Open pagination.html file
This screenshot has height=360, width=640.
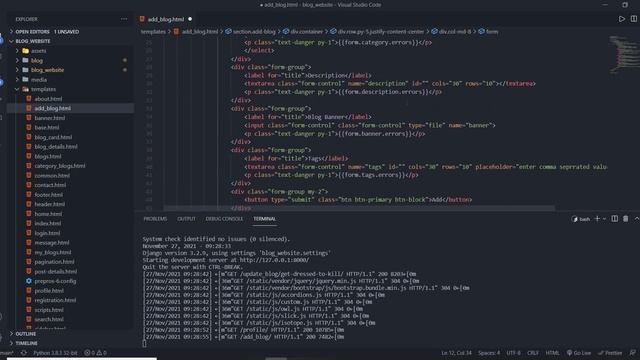click(54, 262)
